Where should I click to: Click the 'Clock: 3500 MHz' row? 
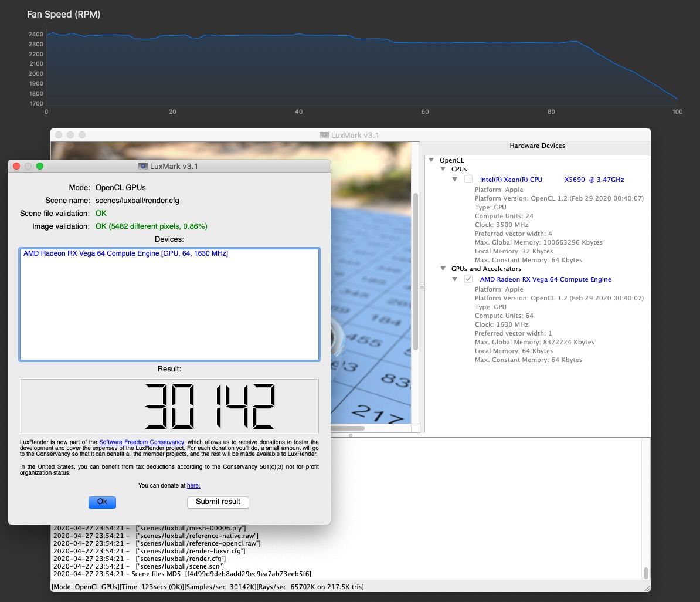tap(501, 225)
